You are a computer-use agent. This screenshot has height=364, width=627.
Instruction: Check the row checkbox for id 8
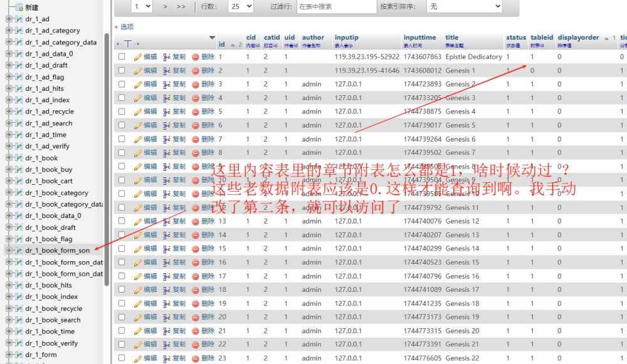tap(122, 153)
